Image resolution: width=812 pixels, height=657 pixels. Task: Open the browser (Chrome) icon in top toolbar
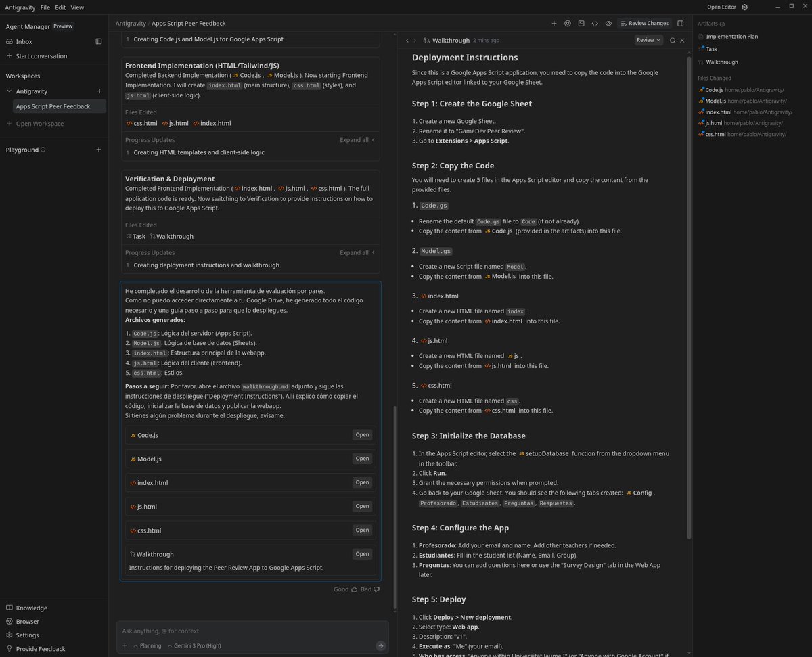tap(568, 23)
